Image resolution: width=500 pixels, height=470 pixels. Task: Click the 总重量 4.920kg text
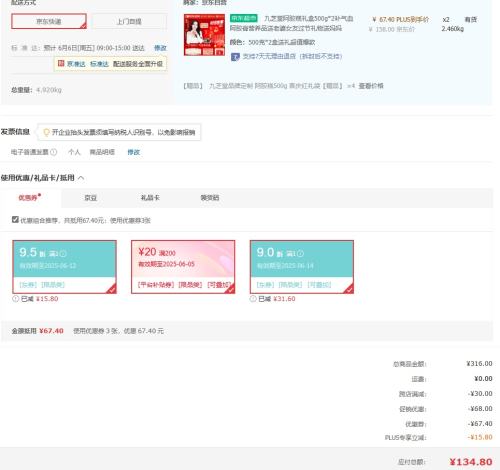click(x=36, y=90)
